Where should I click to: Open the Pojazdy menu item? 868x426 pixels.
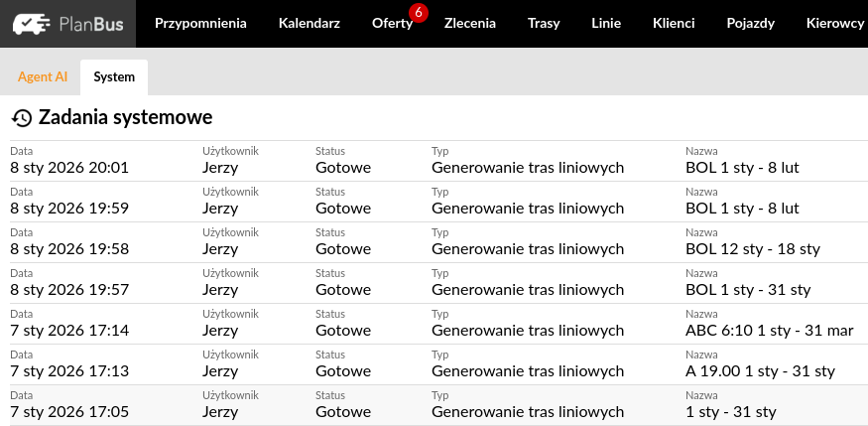[x=750, y=24]
